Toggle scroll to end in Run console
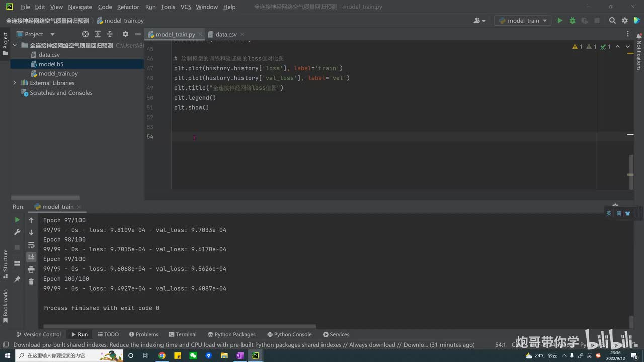 click(x=31, y=257)
